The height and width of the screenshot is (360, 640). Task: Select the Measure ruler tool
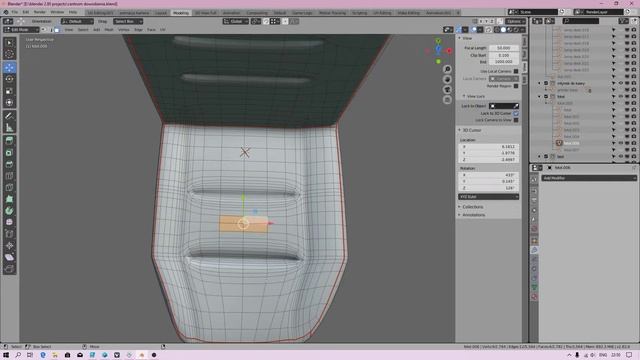[x=9, y=128]
